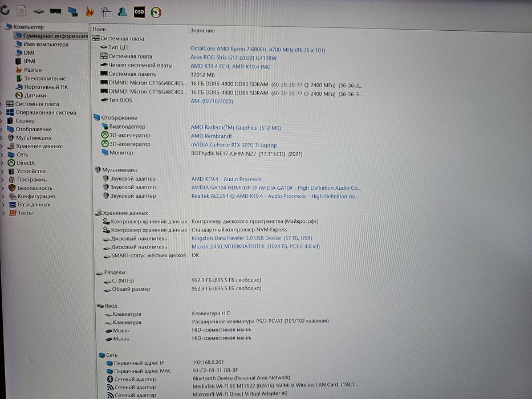532x399 pixels.
Task: Open the Report page icon in toolbar
Action: [x=22, y=11]
